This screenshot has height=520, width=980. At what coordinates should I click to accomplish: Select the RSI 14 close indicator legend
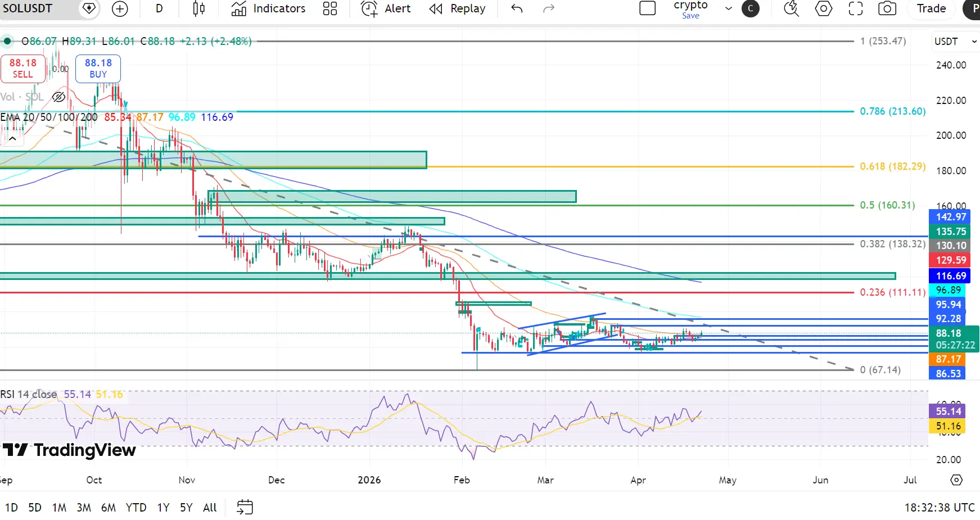[x=29, y=394]
